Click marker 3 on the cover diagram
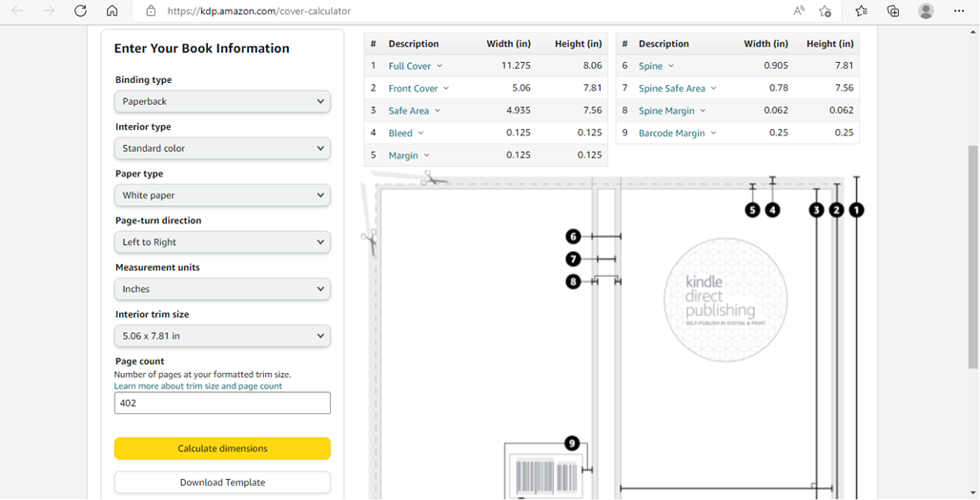This screenshot has height=500, width=980. coord(816,210)
